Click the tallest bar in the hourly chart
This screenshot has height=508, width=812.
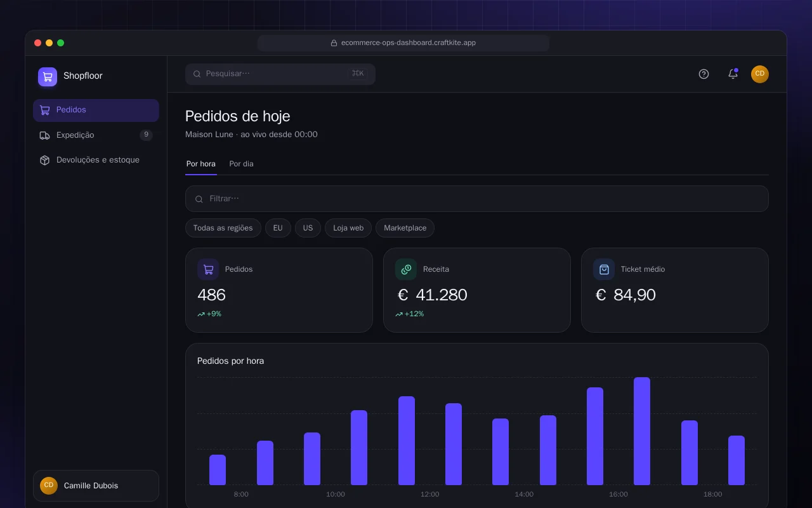click(642, 431)
